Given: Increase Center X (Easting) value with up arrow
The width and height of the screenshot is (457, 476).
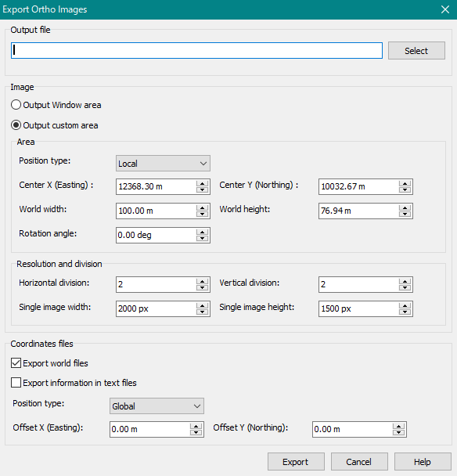Looking at the screenshot, I should (202, 183).
